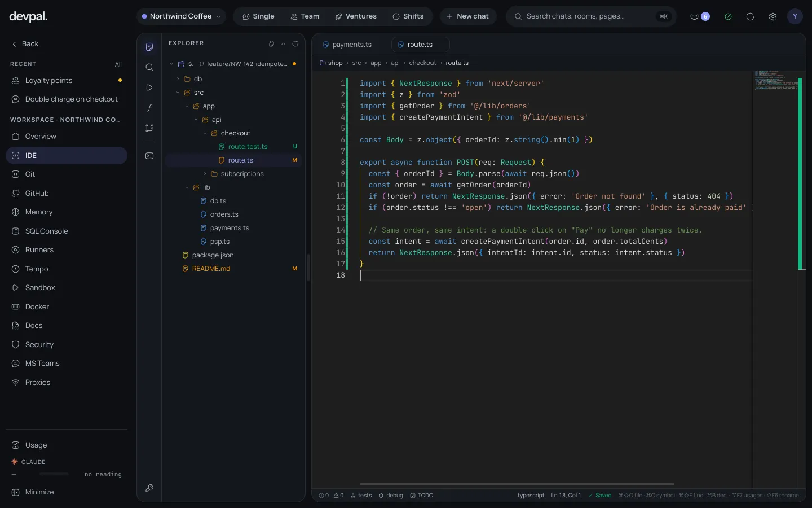Open the Search icon in IDE activity bar
The width and height of the screenshot is (812, 508).
(149, 67)
